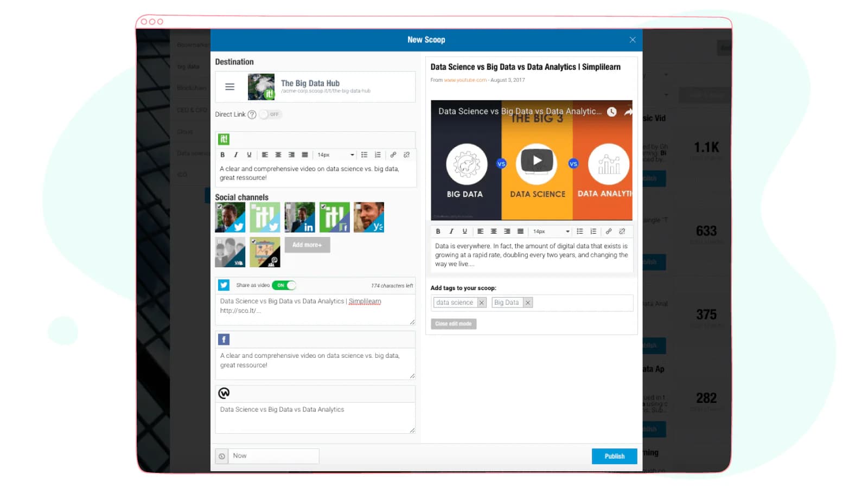
Task: Toggle bold in the description editor
Action: pos(438,232)
